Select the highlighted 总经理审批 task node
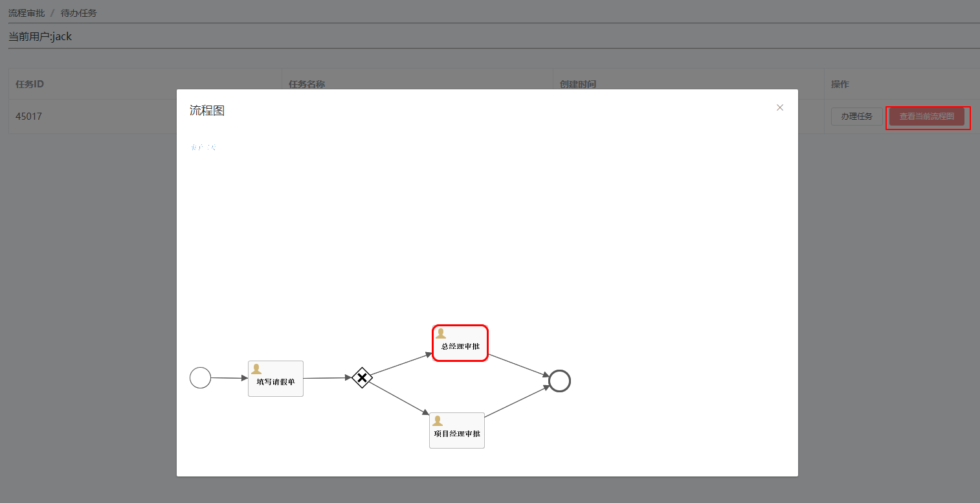The image size is (980, 503). (460, 343)
